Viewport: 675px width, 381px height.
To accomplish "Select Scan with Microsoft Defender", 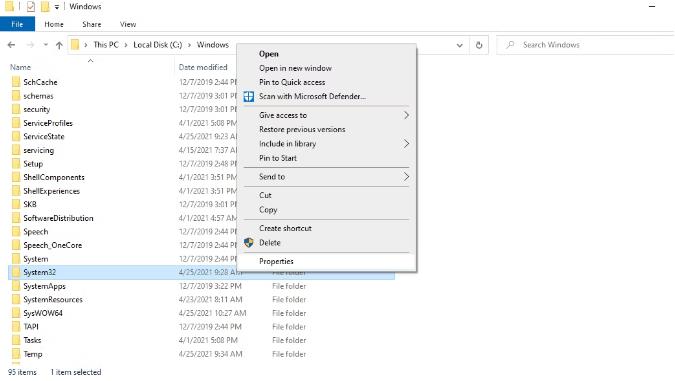I will click(327, 96).
